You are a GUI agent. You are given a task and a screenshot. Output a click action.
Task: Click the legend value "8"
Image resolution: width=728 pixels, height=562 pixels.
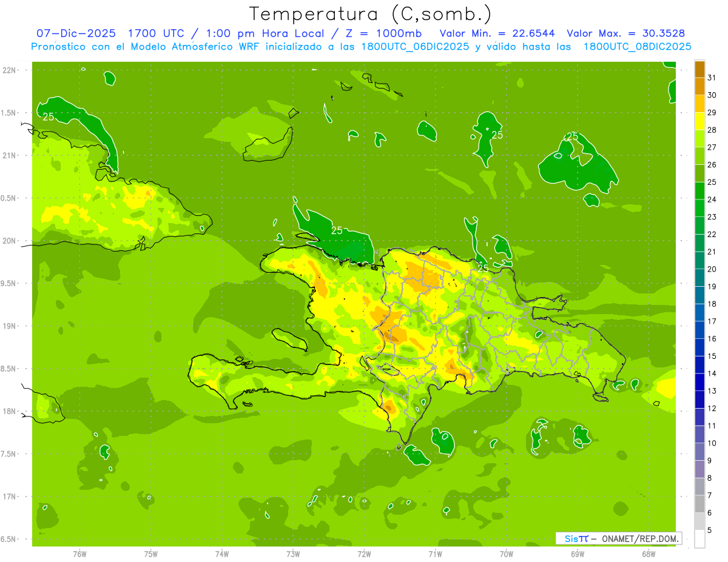coord(710,478)
